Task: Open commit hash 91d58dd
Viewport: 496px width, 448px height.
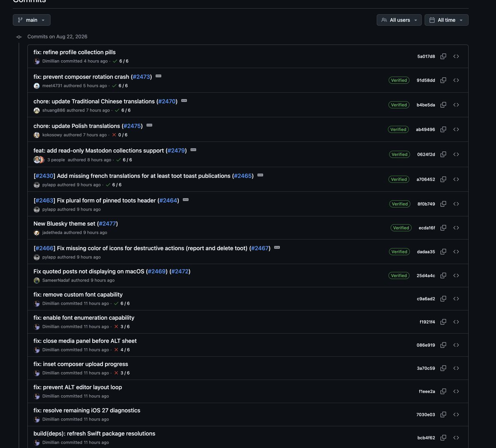Action: coord(426,80)
